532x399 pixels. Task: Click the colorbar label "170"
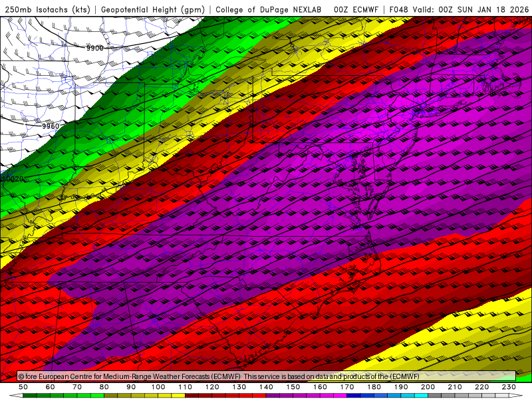[x=347, y=387]
